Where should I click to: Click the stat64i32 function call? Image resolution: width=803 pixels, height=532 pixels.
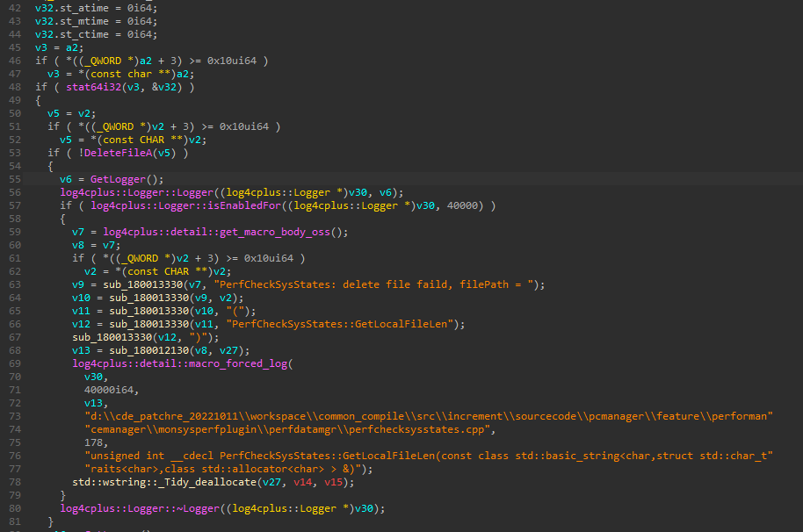point(93,87)
